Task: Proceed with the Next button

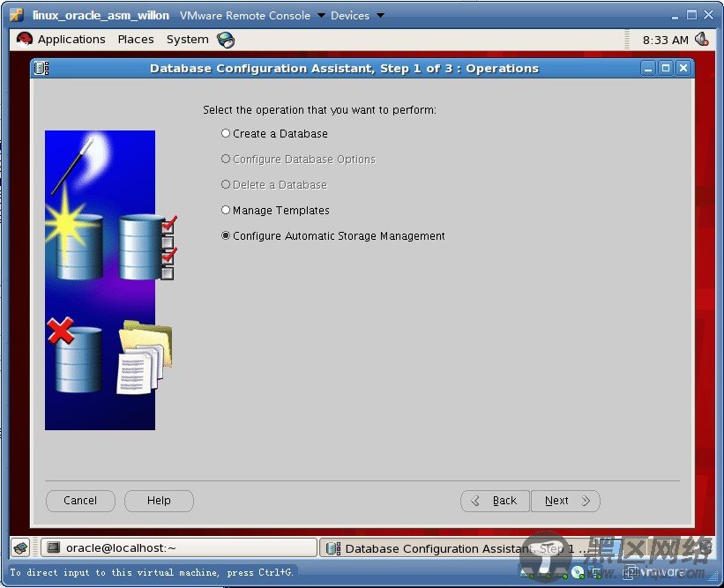Action: tap(565, 501)
